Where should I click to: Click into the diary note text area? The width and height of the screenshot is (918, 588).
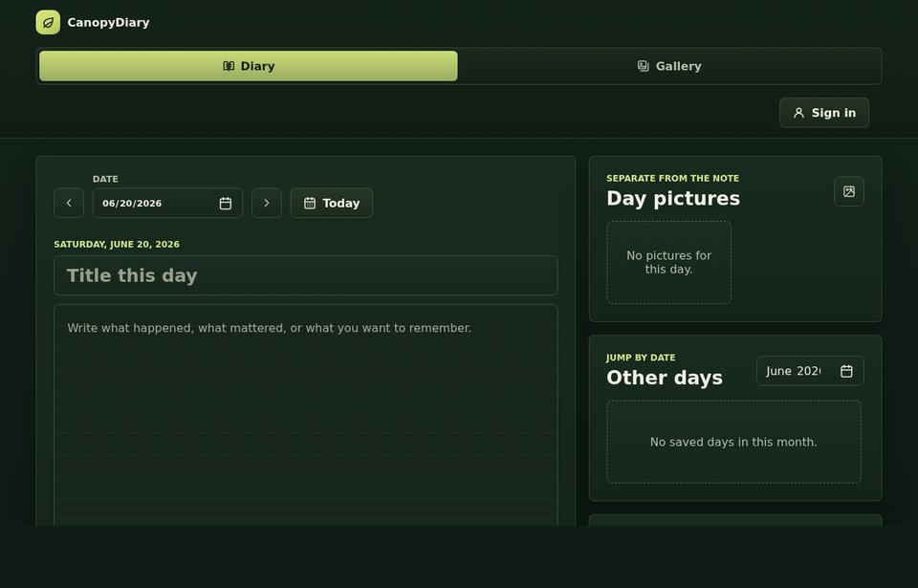[306, 415]
